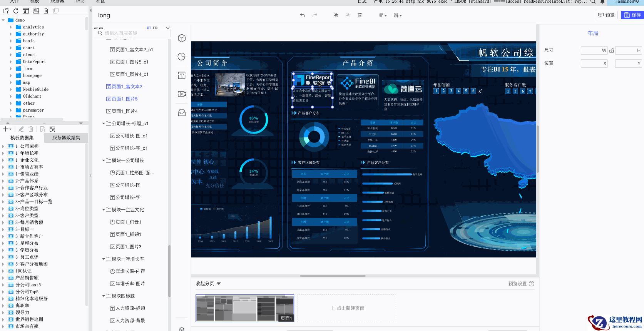
Task: Collapse the 模块一公司增长 layer group
Action: pos(104,160)
